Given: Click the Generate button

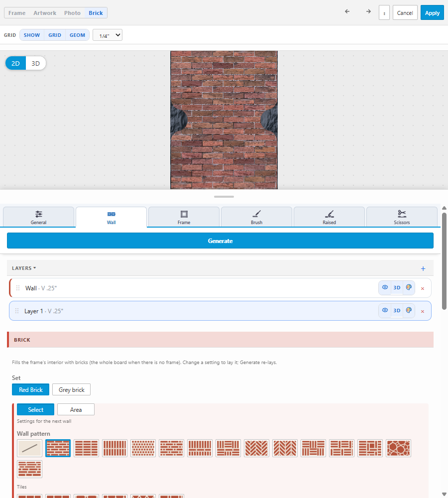Looking at the screenshot, I should tap(220, 241).
